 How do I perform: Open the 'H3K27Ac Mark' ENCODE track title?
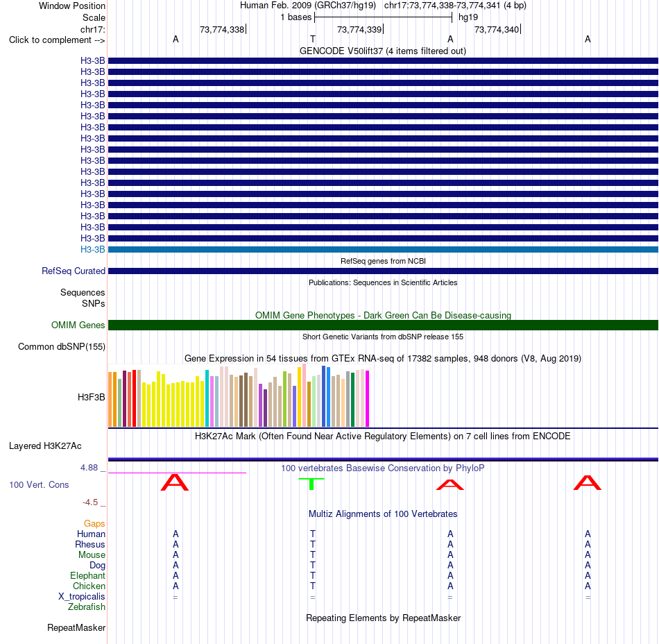(x=383, y=437)
